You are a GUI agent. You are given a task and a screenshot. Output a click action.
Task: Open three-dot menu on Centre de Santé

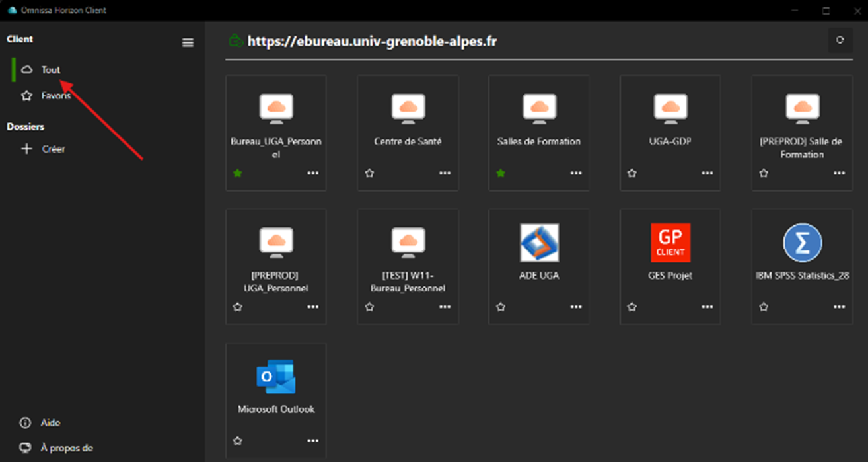pyautogui.click(x=445, y=173)
